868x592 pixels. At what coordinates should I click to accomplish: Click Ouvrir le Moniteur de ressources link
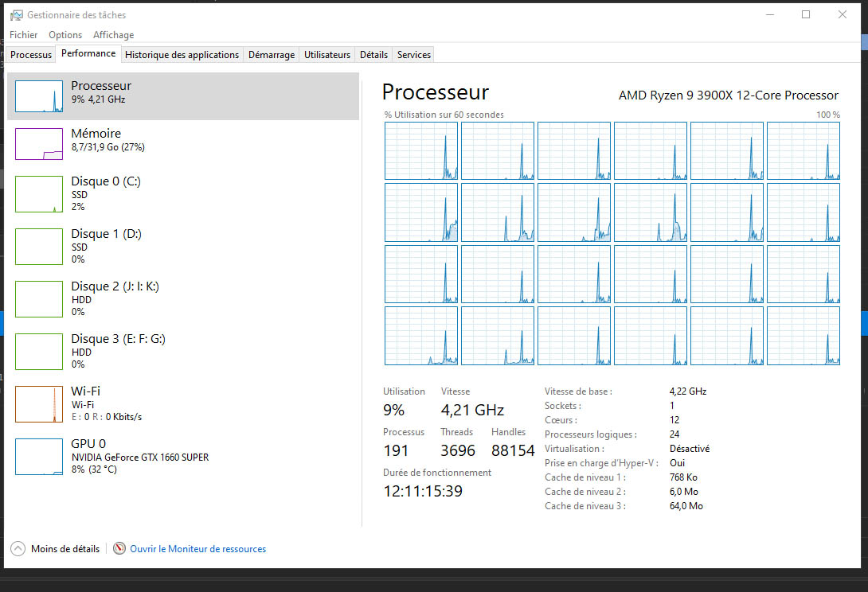197,549
